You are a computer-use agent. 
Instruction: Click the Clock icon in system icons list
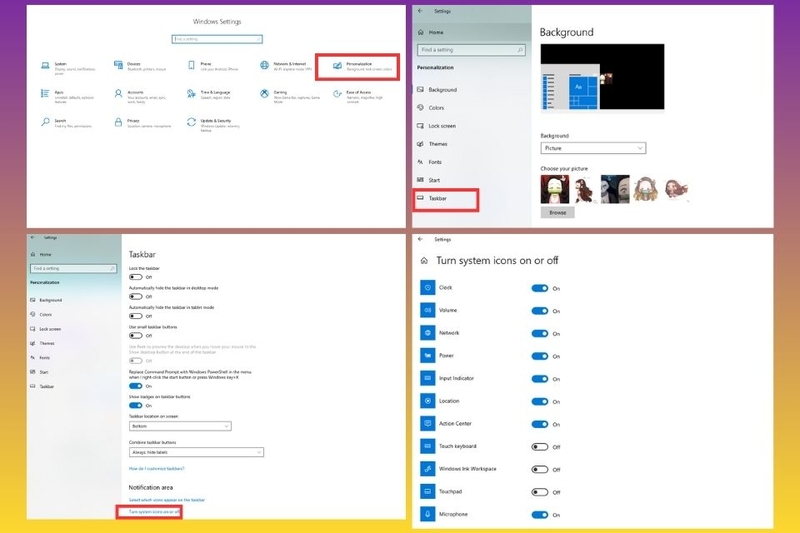point(428,288)
